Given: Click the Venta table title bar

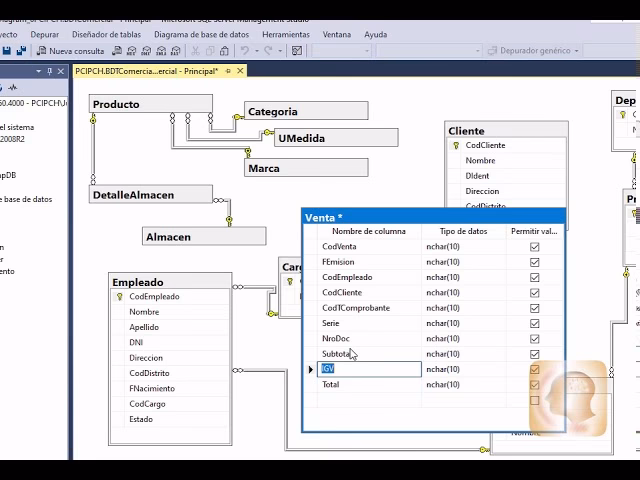Looking at the screenshot, I should [x=433, y=217].
